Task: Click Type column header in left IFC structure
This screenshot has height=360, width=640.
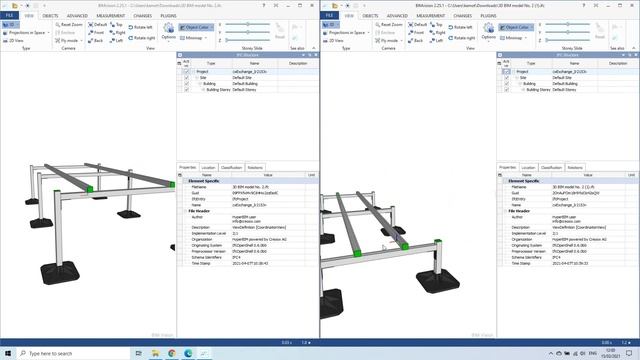Action: pos(211,64)
